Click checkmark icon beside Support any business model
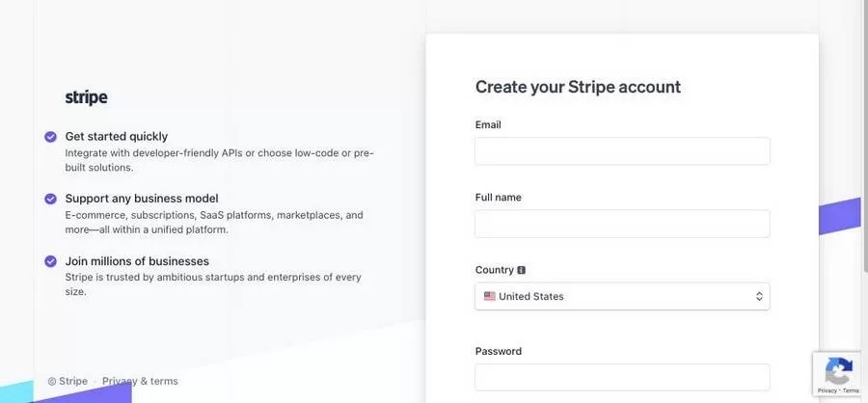 (50, 199)
